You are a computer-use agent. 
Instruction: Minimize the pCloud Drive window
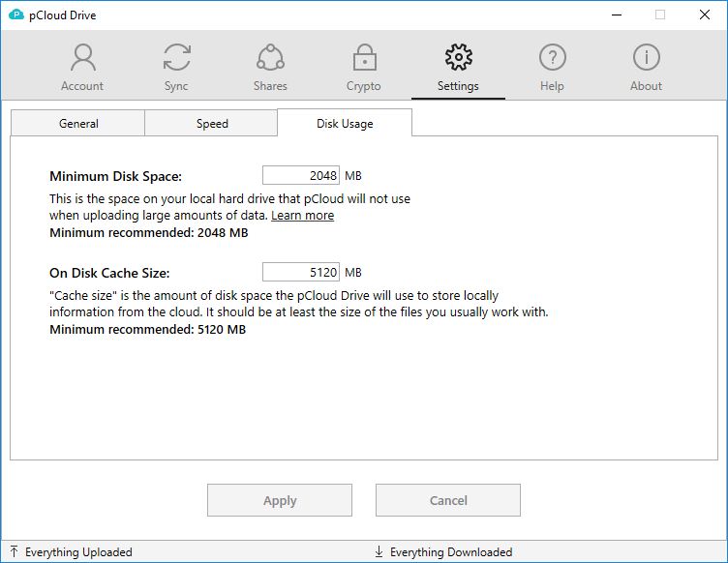pyautogui.click(x=617, y=15)
